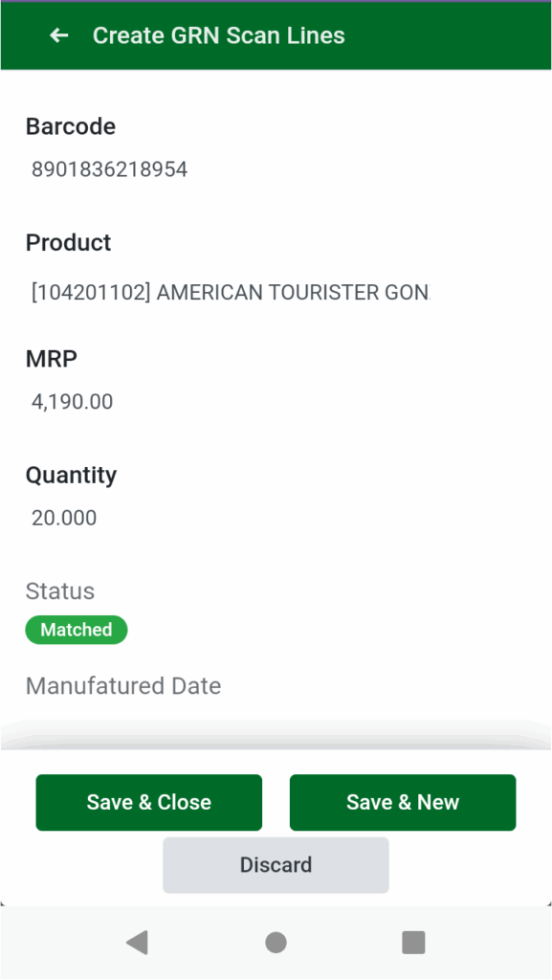Open recent apps via square navigation icon

[413, 943]
